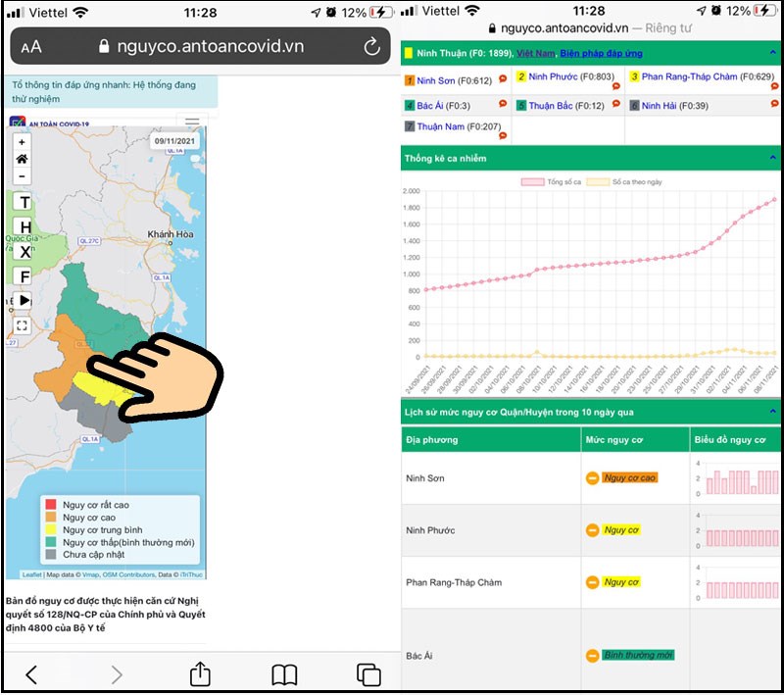Viewport: 784px width, 695px height.
Task: Zoom in on the risk map
Action: pyautogui.click(x=22, y=142)
